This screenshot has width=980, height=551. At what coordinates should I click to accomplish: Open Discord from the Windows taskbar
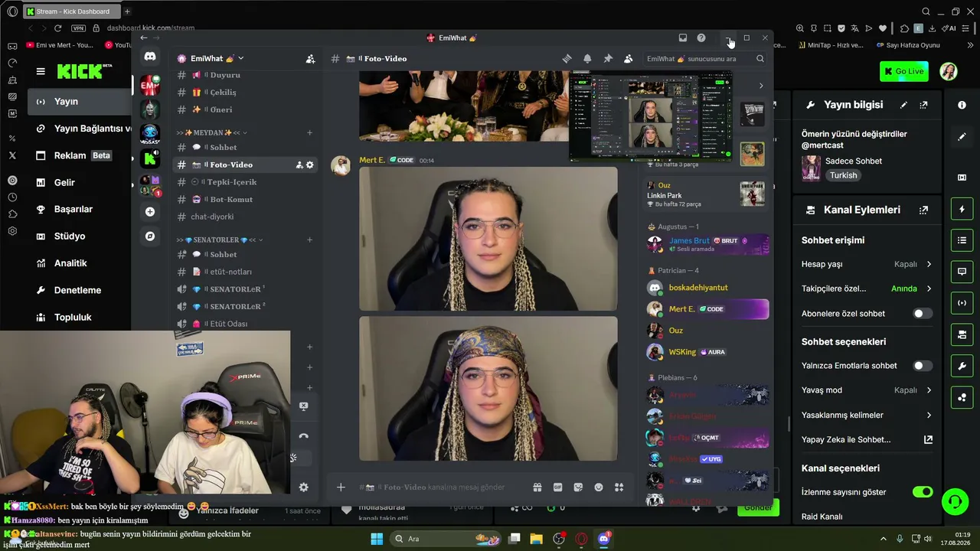coord(603,539)
